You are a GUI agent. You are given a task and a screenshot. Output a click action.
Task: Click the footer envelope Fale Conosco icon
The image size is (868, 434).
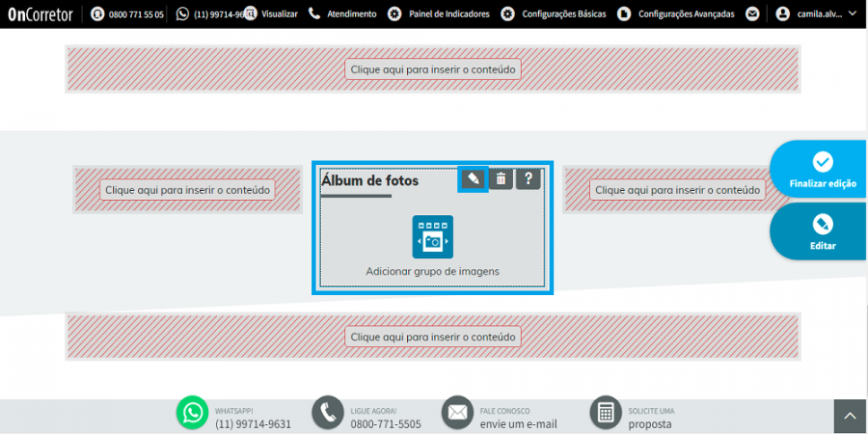[x=457, y=413]
